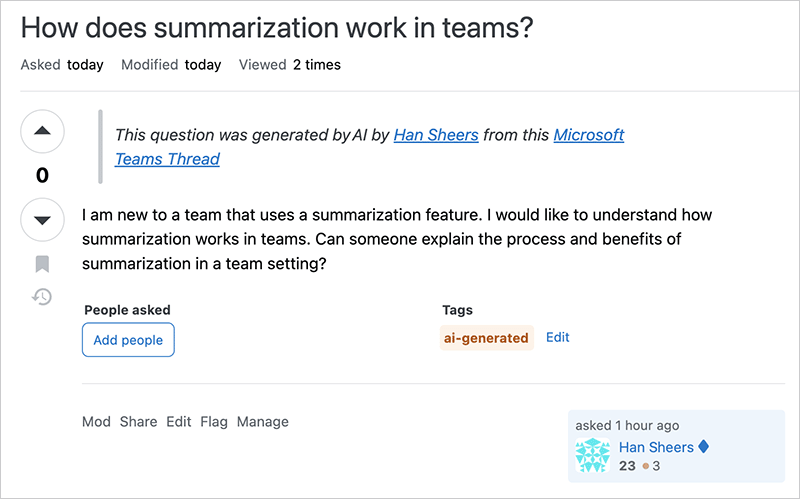The image size is (800, 499).
Task: Downvote the summarization question
Action: coord(42,220)
